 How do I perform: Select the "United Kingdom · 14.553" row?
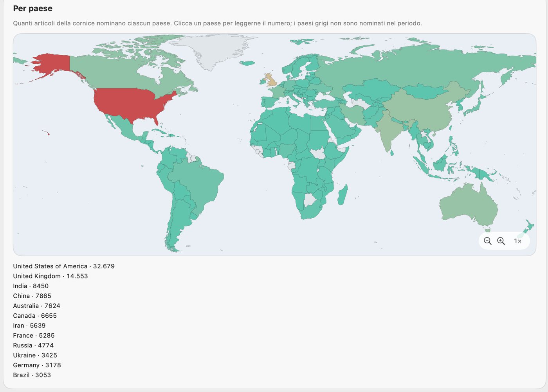[50, 276]
